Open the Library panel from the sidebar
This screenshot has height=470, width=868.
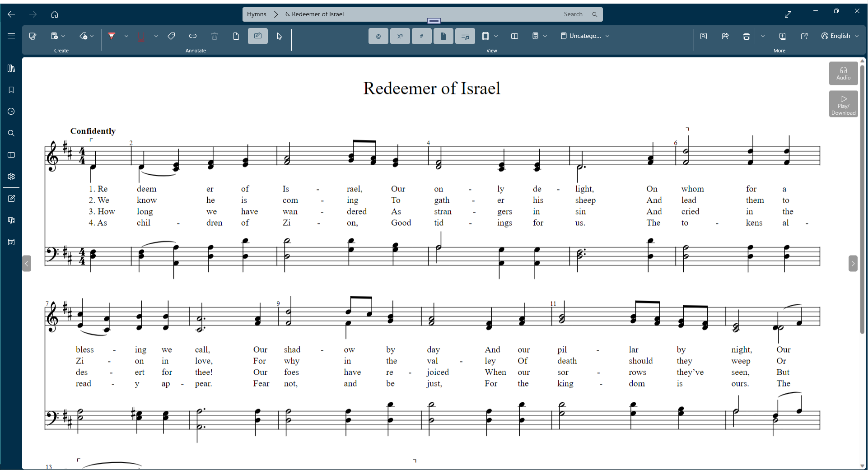click(11, 68)
